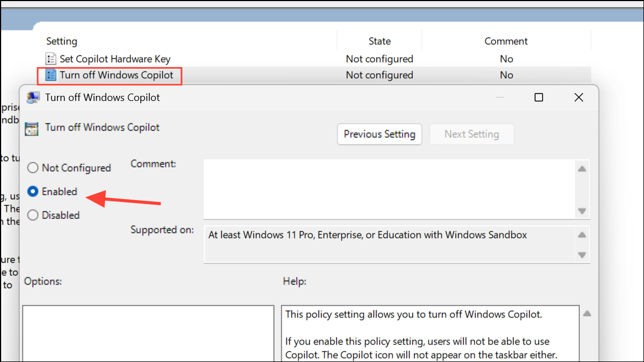Select the Disabled radio button
The width and height of the screenshot is (644, 362).
[x=33, y=215]
